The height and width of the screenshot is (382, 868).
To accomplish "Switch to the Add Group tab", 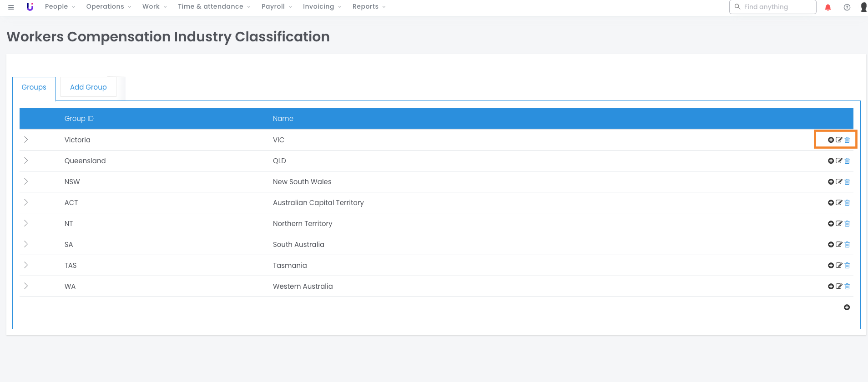I will [x=88, y=87].
